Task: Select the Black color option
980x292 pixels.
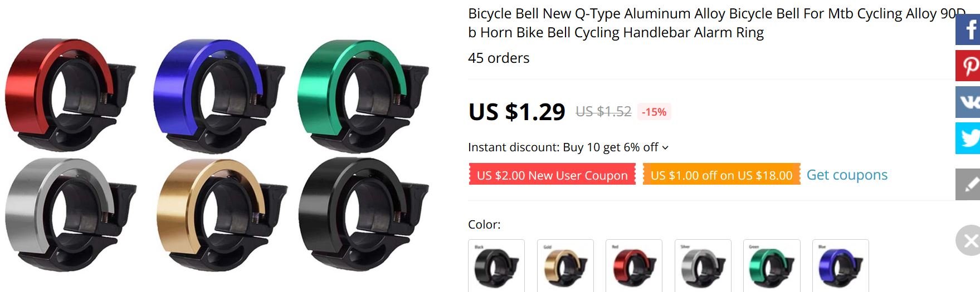Action: (496, 266)
